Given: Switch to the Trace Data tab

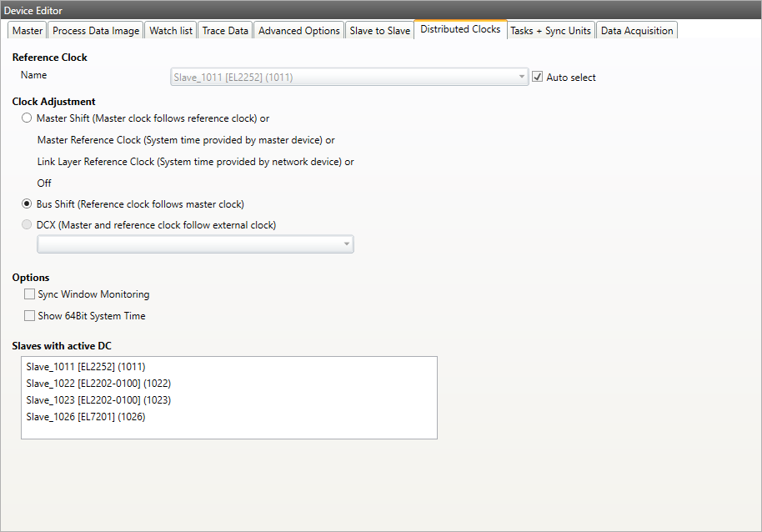Looking at the screenshot, I should click(x=225, y=31).
